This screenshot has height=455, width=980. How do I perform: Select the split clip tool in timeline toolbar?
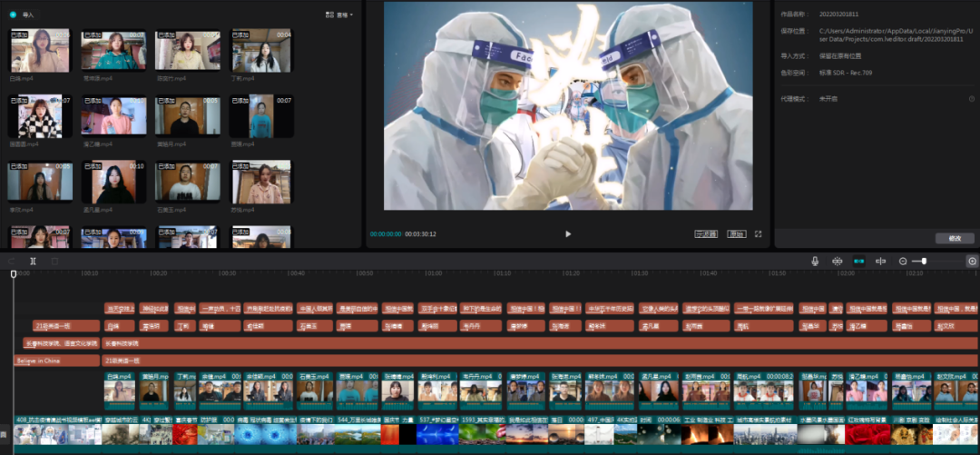coord(33,261)
